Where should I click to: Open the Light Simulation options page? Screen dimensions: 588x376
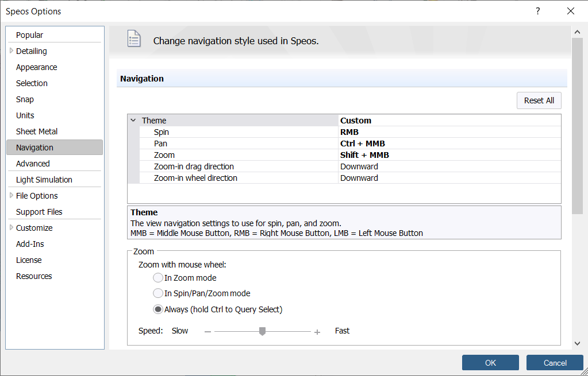pyautogui.click(x=44, y=180)
